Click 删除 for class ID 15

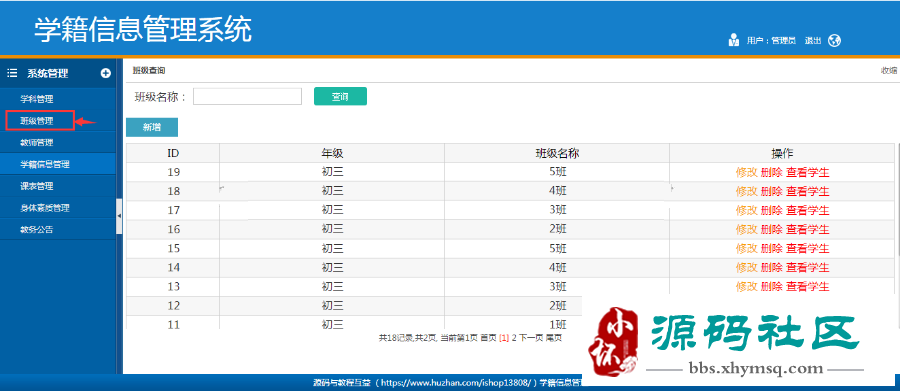point(771,249)
